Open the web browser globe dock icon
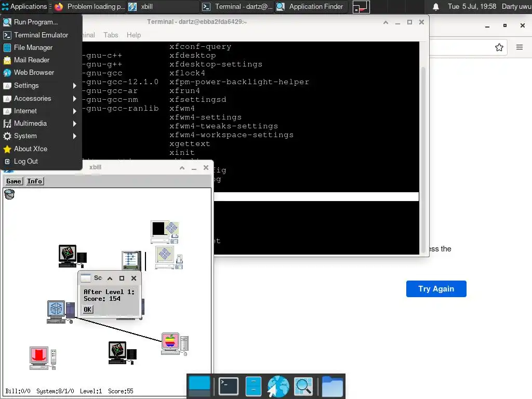This screenshot has height=399, width=532. [x=278, y=386]
